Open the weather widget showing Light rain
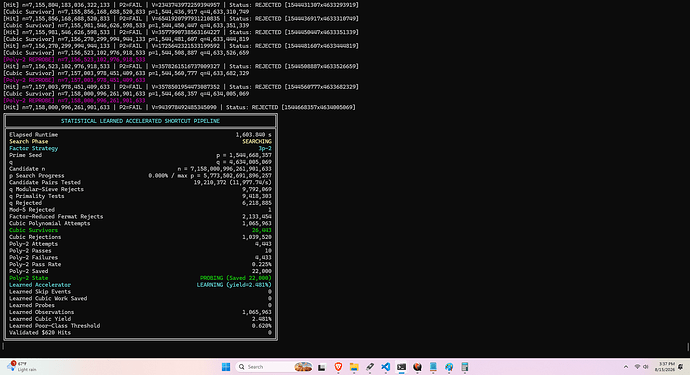690x375 pixels. pos(22,367)
